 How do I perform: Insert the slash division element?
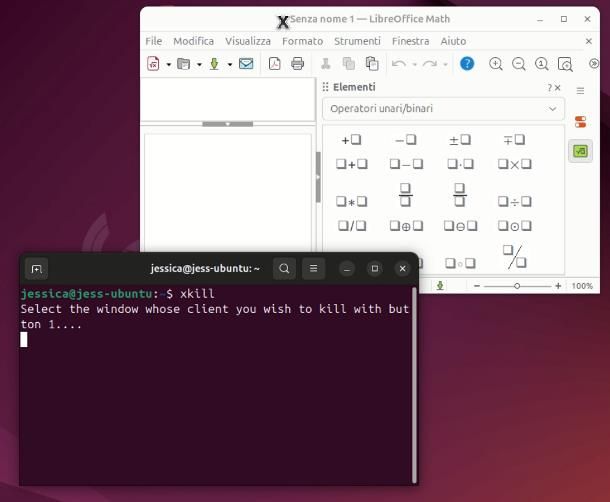(x=351, y=226)
